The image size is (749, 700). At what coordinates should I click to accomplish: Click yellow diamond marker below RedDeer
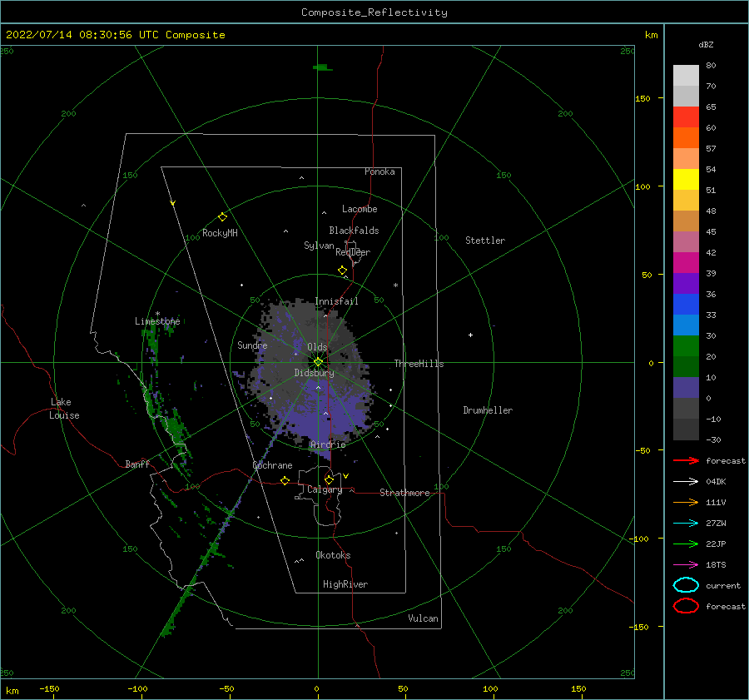[x=342, y=270]
